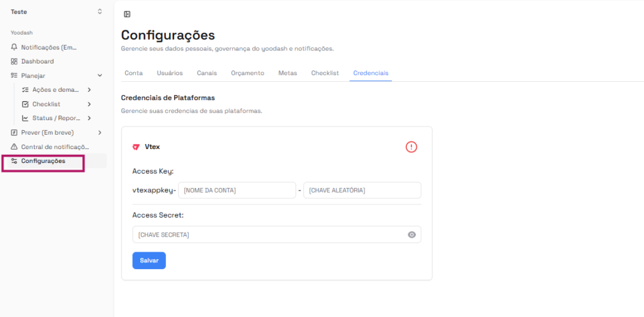
Task: Select Configurações in the sidebar
Action: pyautogui.click(x=43, y=161)
